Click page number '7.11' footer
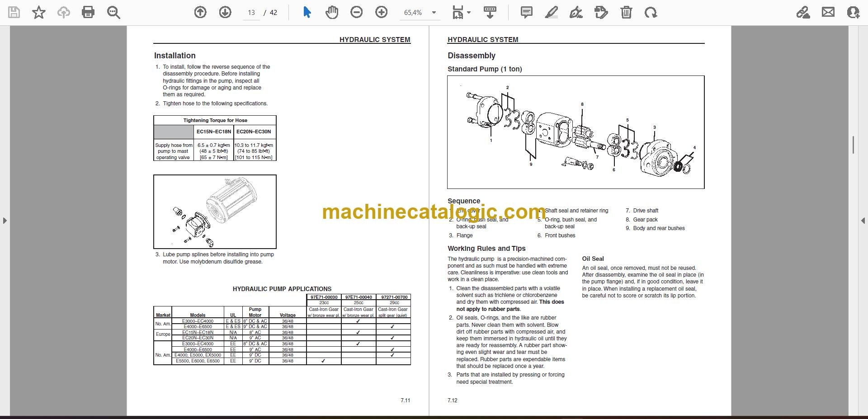This screenshot has height=419, width=868. (x=406, y=400)
